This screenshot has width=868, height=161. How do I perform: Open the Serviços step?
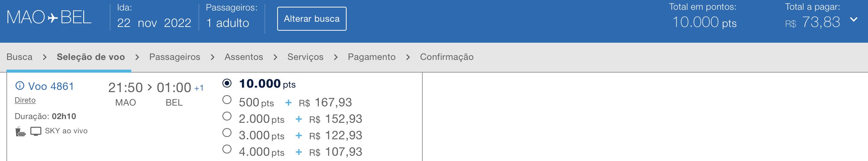[305, 57]
